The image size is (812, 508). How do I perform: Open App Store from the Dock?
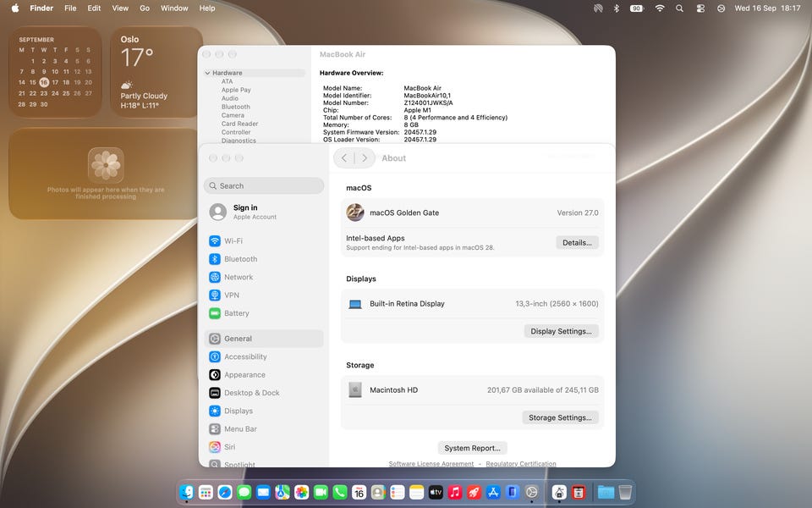coord(493,491)
